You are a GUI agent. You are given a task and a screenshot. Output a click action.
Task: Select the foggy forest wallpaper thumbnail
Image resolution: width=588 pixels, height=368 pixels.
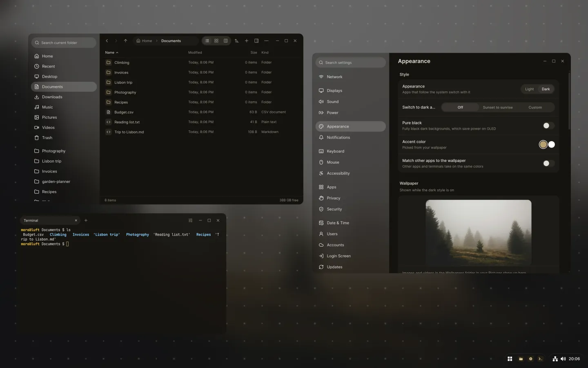coord(479,232)
